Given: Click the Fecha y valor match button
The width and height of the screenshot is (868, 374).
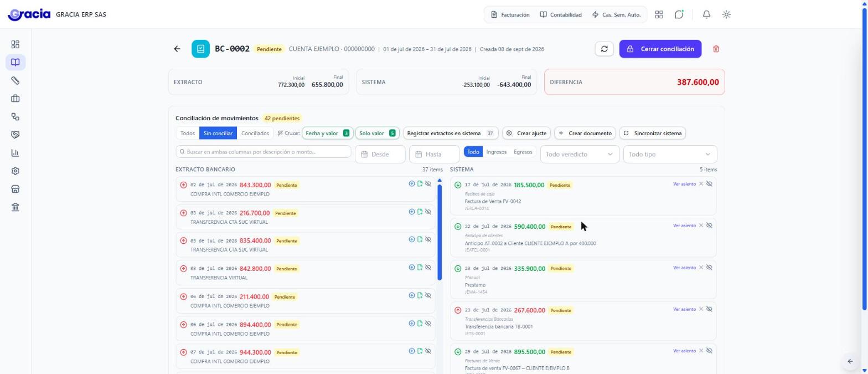Looking at the screenshot, I should 328,134.
